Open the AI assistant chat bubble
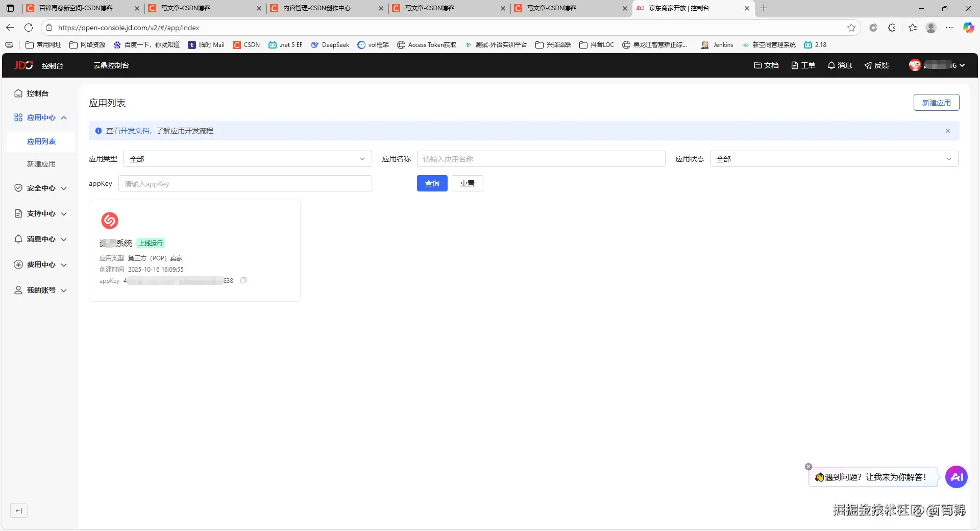Image resolution: width=980 pixels, height=531 pixels. click(x=956, y=477)
